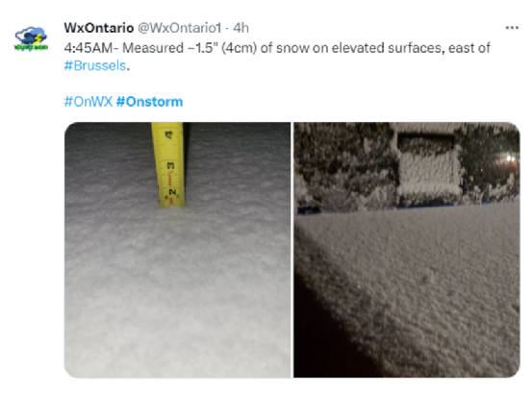Click the tweet text about measured snow
The height and width of the screenshot is (393, 532).
[x=277, y=57]
